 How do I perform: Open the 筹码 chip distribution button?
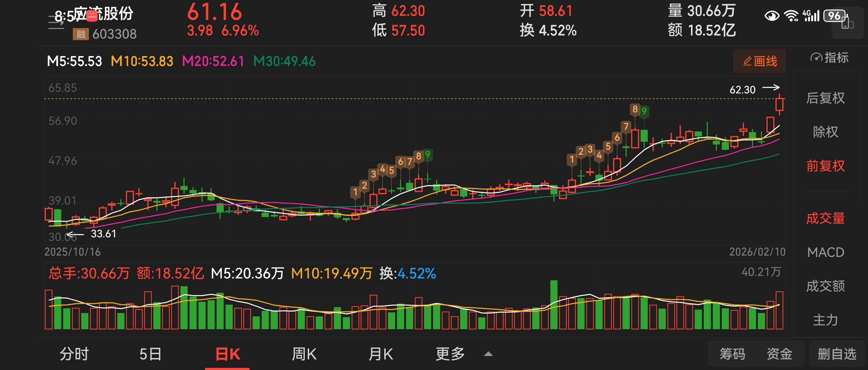click(x=732, y=354)
